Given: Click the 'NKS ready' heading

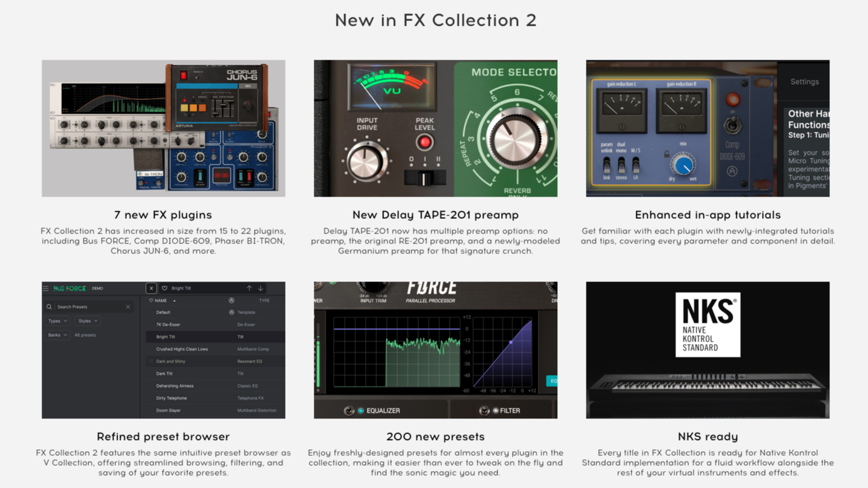Looking at the screenshot, I should (x=708, y=437).
